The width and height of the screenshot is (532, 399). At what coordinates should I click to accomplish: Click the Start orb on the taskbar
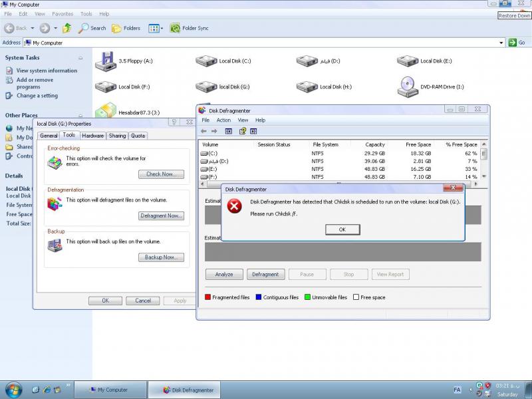[13, 390]
